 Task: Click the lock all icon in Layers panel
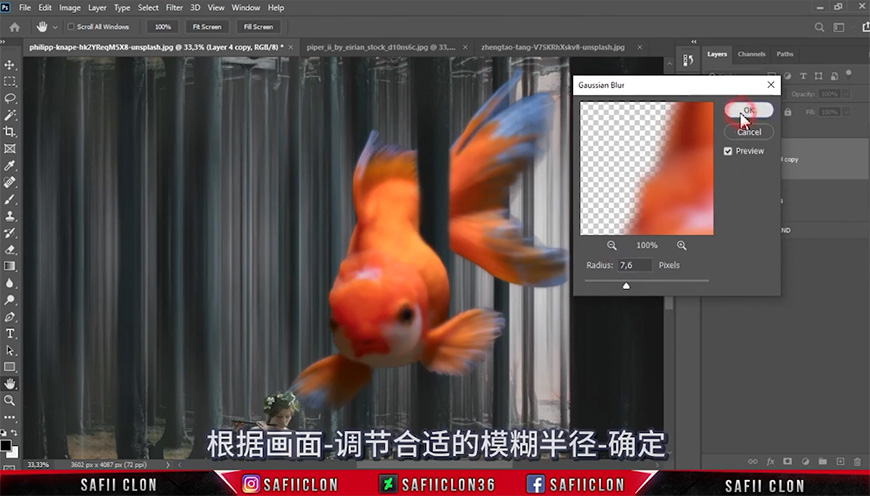click(788, 112)
